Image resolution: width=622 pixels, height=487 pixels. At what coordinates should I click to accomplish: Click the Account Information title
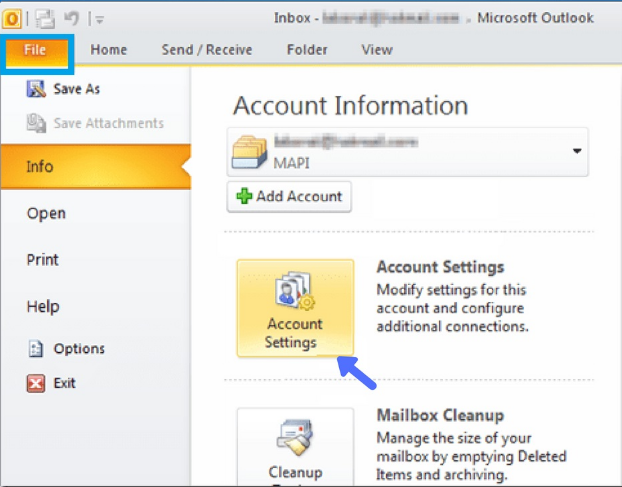tap(351, 105)
